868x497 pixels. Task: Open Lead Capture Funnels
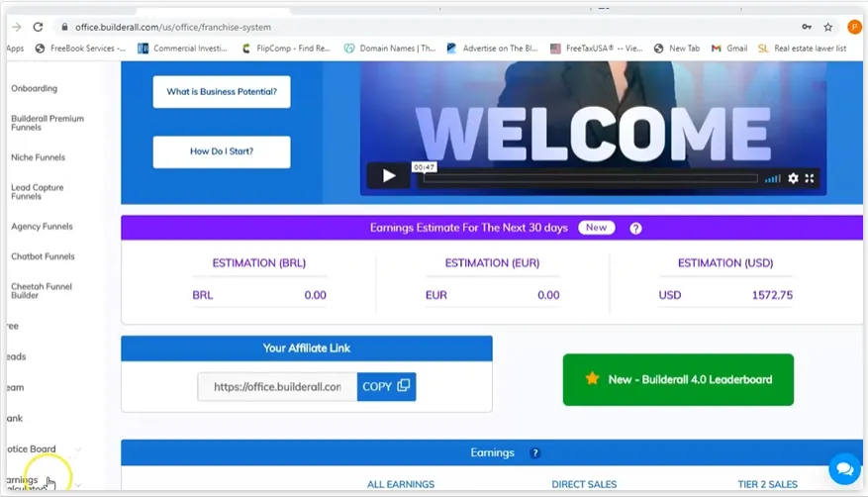tap(37, 191)
